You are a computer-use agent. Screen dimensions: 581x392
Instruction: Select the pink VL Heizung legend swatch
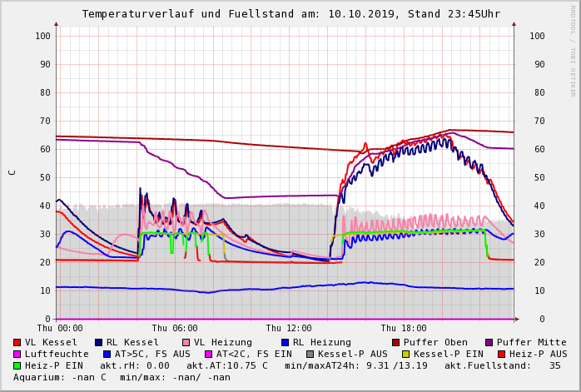186,342
